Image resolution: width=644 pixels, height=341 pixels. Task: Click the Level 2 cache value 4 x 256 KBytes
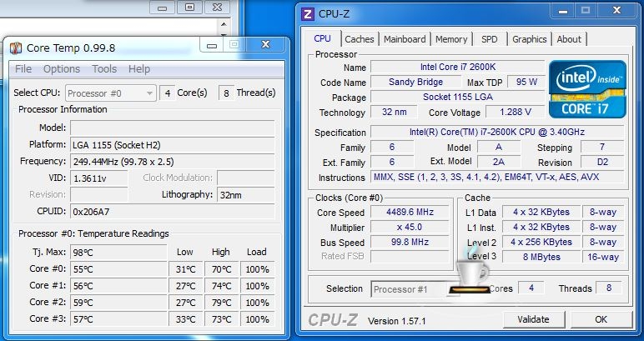point(541,242)
